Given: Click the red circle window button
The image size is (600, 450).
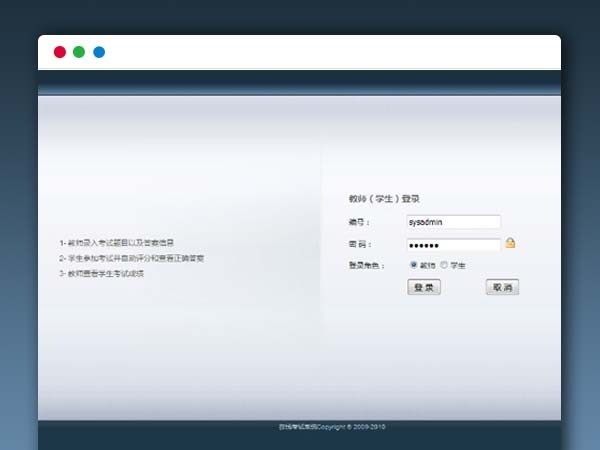Looking at the screenshot, I should point(59,52).
